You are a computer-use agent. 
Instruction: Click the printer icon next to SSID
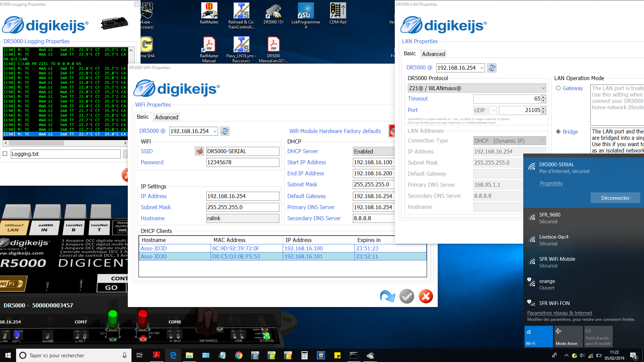(x=199, y=151)
